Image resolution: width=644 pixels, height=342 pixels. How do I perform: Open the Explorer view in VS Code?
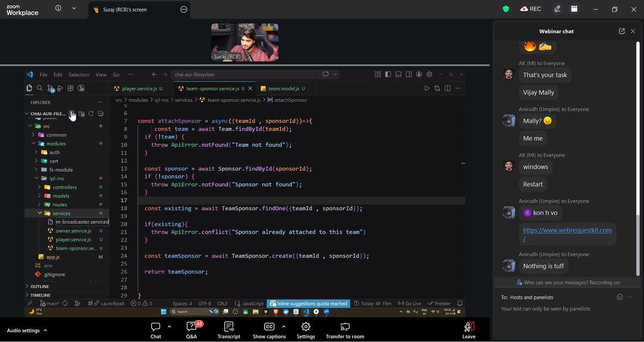(x=29, y=88)
